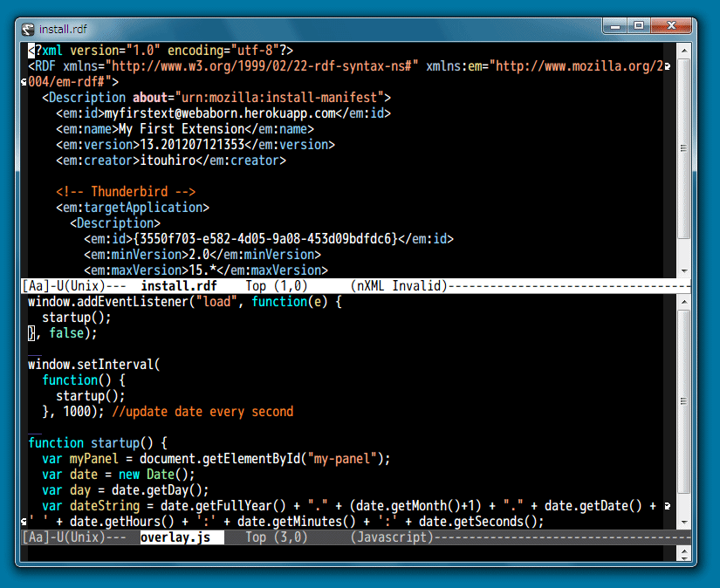The image size is (720, 588).
Task: Click the '}, false);' line in overlay.js
Action: (x=63, y=332)
